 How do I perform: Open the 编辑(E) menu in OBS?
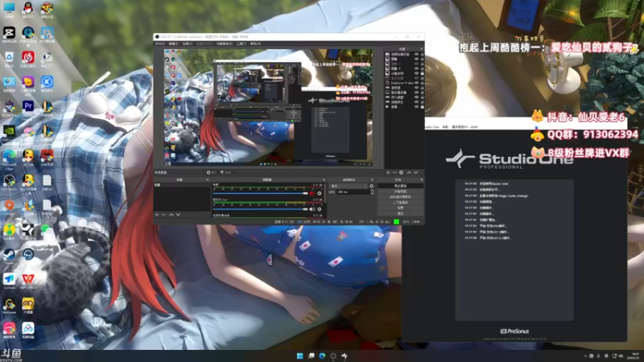pyautogui.click(x=174, y=43)
